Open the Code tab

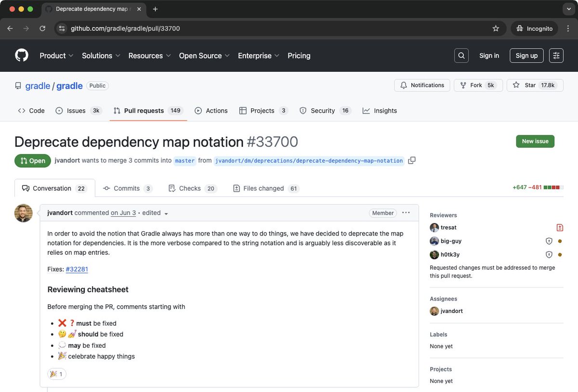[31, 110]
